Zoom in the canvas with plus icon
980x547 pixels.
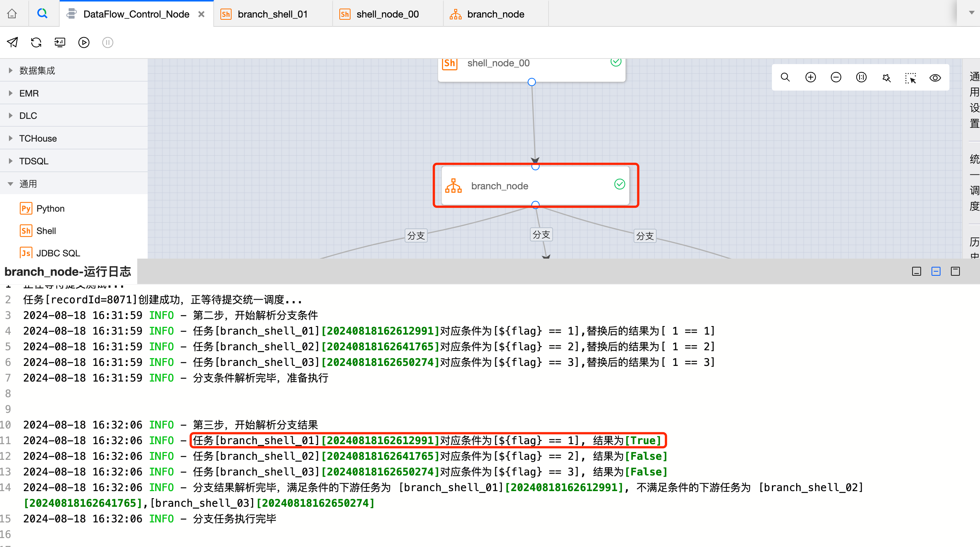coord(811,78)
